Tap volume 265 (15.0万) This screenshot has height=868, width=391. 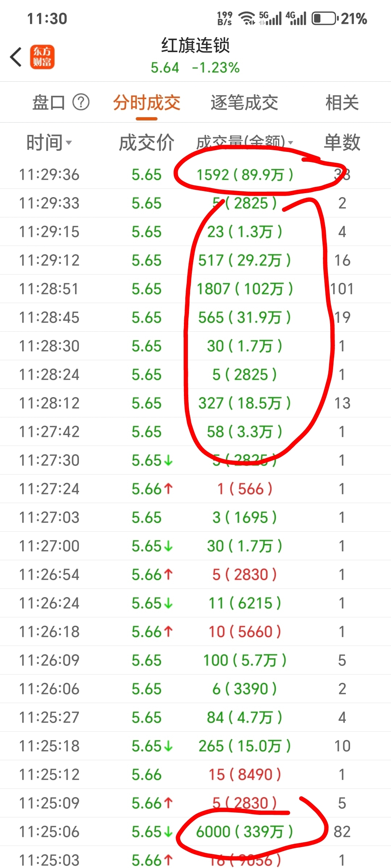(x=245, y=746)
